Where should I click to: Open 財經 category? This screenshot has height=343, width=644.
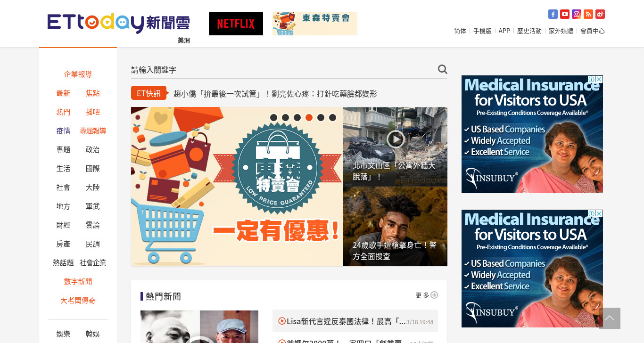point(63,225)
